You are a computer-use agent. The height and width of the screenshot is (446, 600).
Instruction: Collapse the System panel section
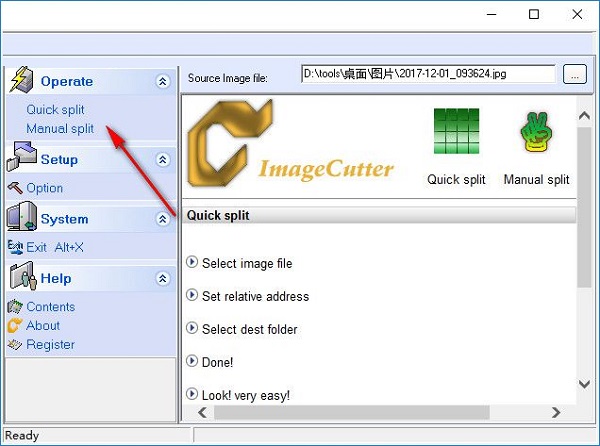(162, 219)
